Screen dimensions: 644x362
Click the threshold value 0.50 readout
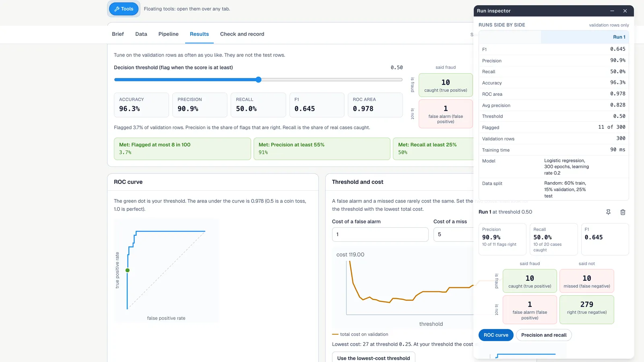tap(396, 68)
